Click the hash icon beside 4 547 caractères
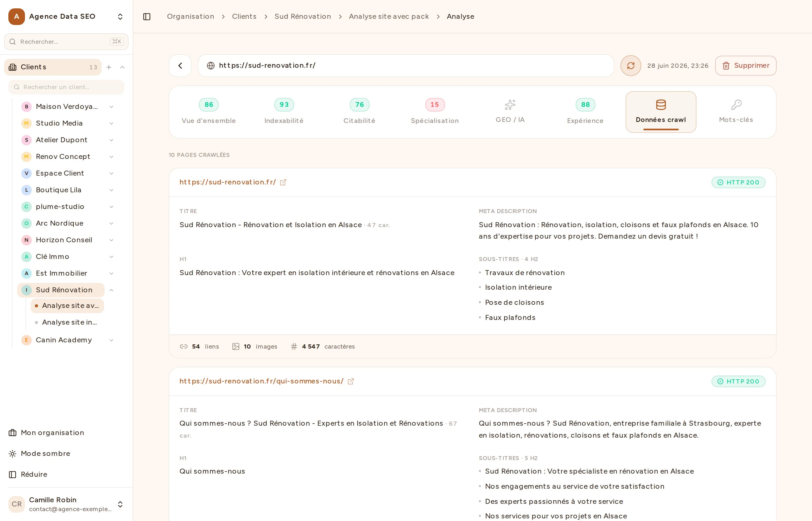The height and width of the screenshot is (521, 812). (294, 346)
